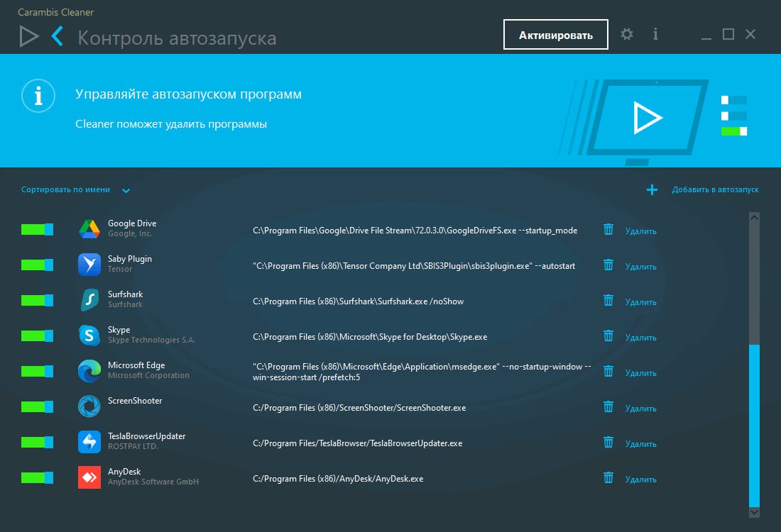Click Добавить в автозапуск link
Image resolution: width=781 pixels, height=532 pixels.
point(715,189)
